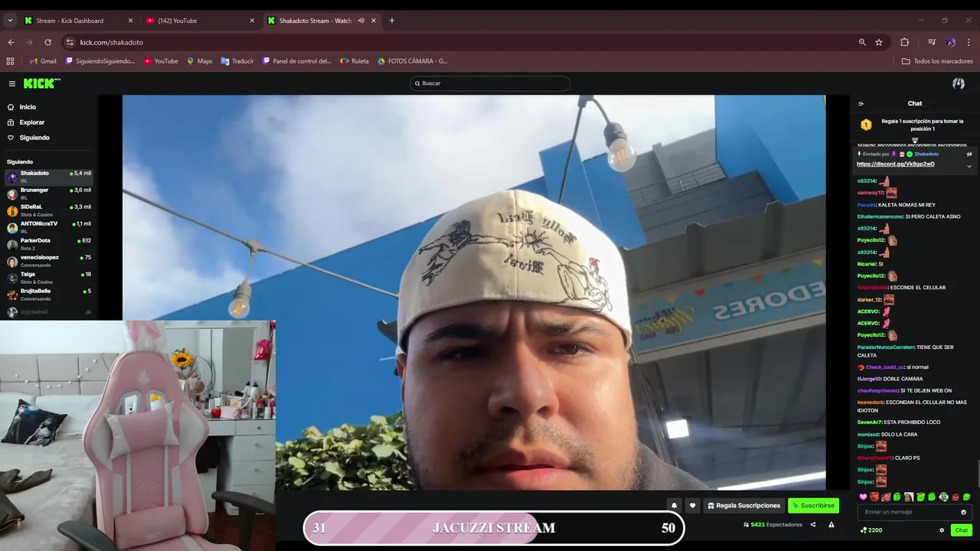Open the 2200 channel points balance
The image size is (980, 551).
871,530
